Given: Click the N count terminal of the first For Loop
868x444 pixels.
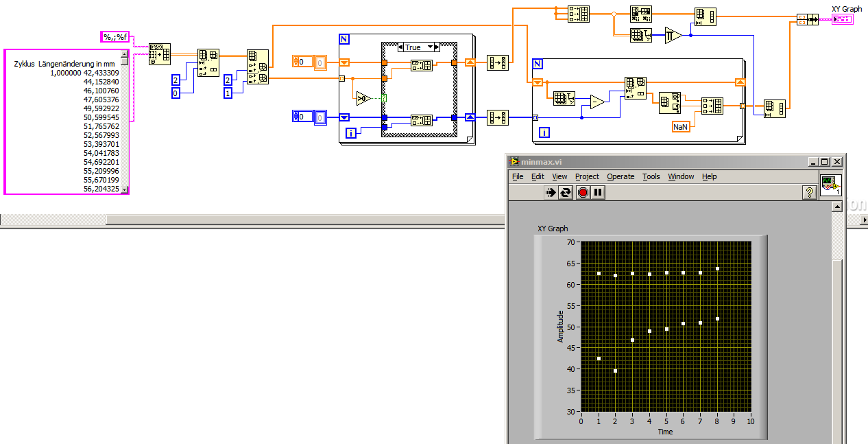Looking at the screenshot, I should [344, 39].
